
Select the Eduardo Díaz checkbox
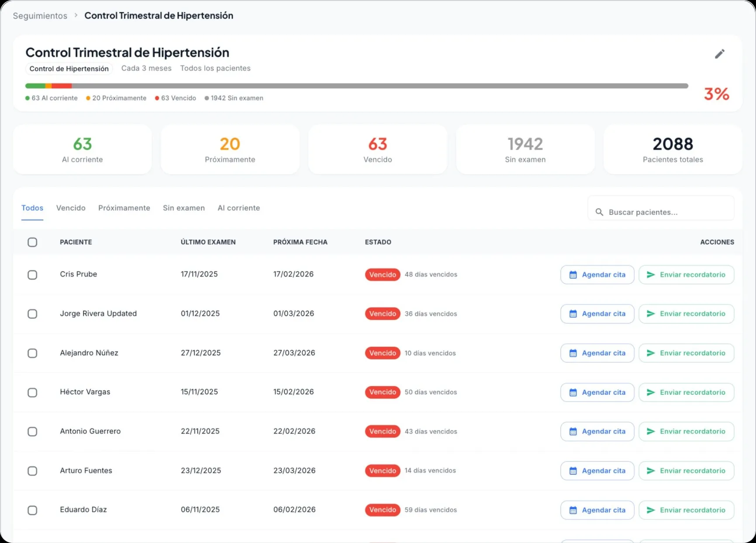32,510
